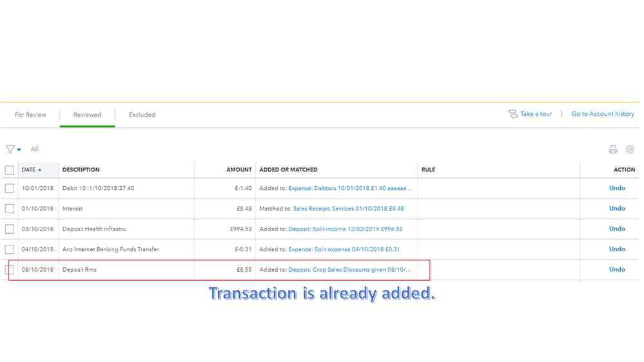Open the filter funnel icon
Screen dimensions: 644x362
pyautogui.click(x=10, y=149)
